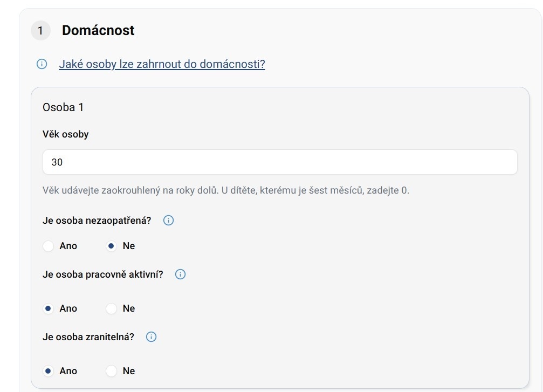The width and height of the screenshot is (543, 392).
Task: Click the info icon beside the household persons link
Action: 42,64
